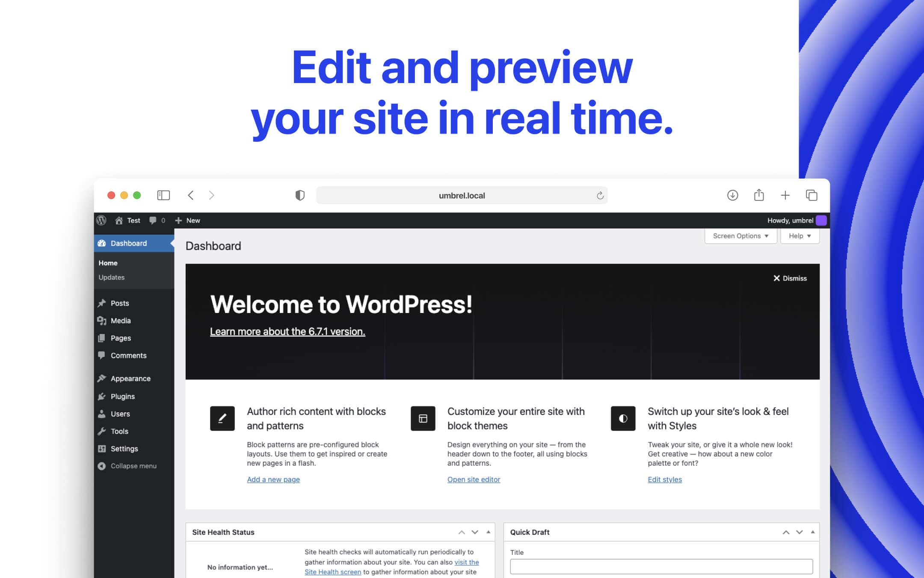Open the Help dropdown menu
Image resolution: width=924 pixels, height=578 pixels.
798,236
